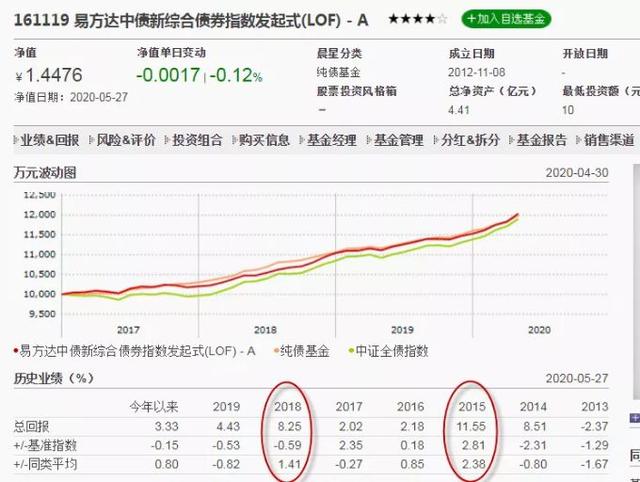Click inception date 2012-11-08
The image size is (640, 482).
click(x=476, y=72)
